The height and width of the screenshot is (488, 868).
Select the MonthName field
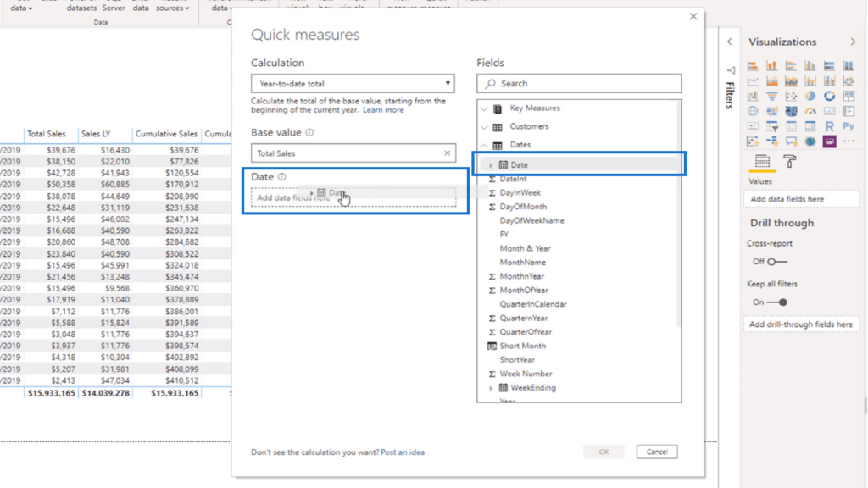522,263
